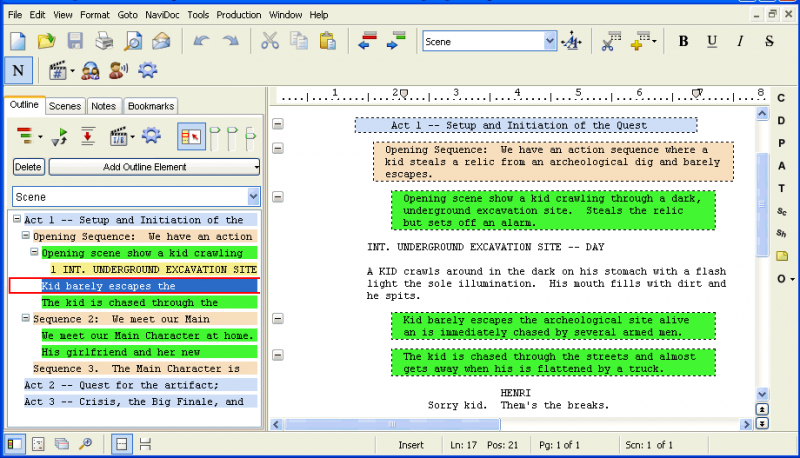
Task: Click the Print icon in toolbar
Action: 104,41
